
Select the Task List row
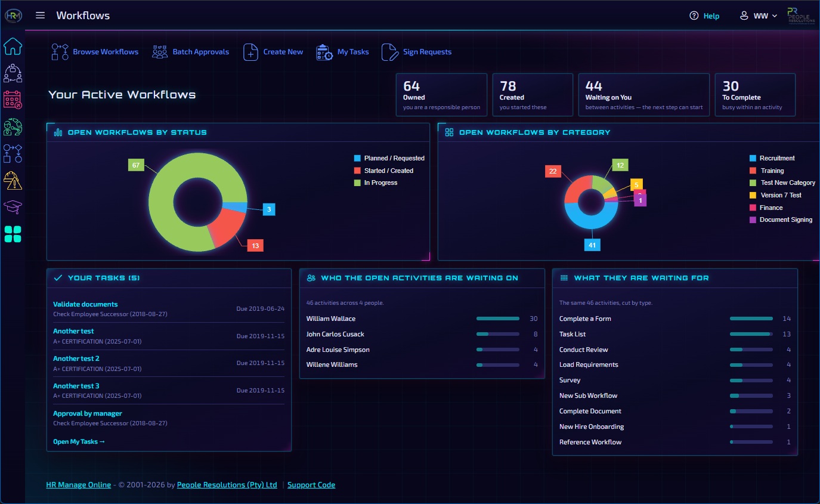[x=675, y=334]
